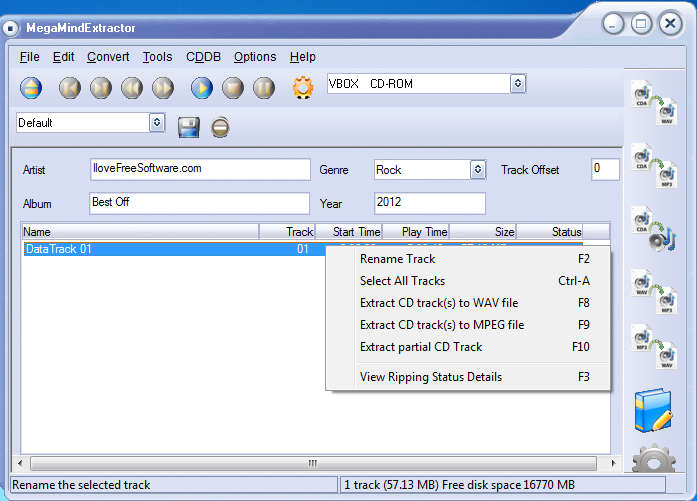Click the WAV to MP3 sidebar icon

[x=654, y=292]
